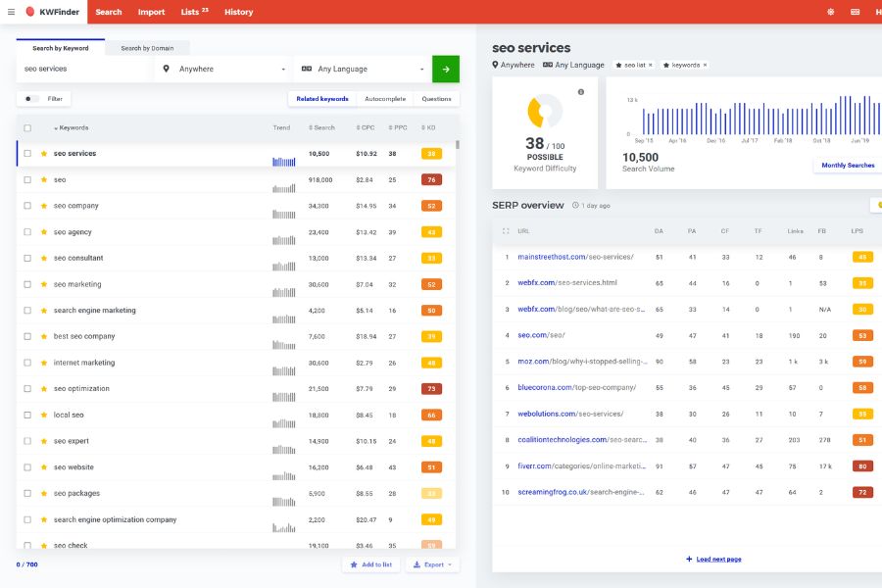Image resolution: width=882 pixels, height=588 pixels.
Task: Switch to the Search by Domain tab
Action: click(149, 47)
